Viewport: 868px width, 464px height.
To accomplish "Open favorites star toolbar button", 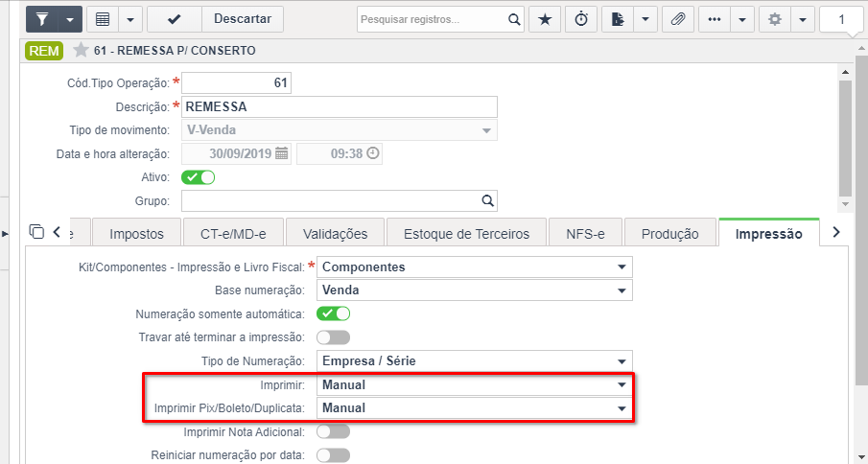I will tap(546, 19).
